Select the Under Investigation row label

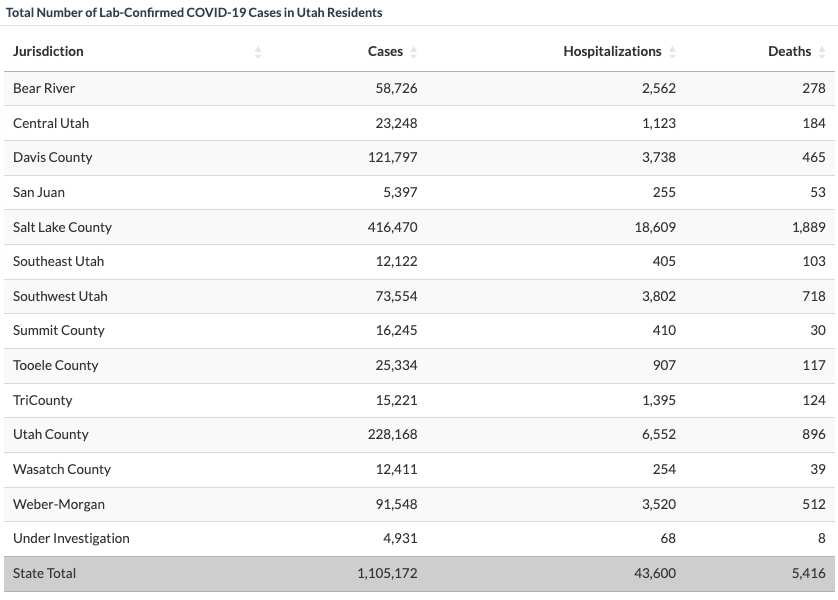(71, 538)
